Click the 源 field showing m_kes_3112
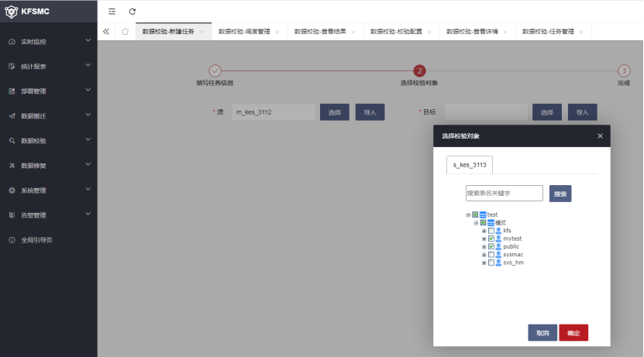This screenshot has height=357, width=644. click(x=274, y=112)
